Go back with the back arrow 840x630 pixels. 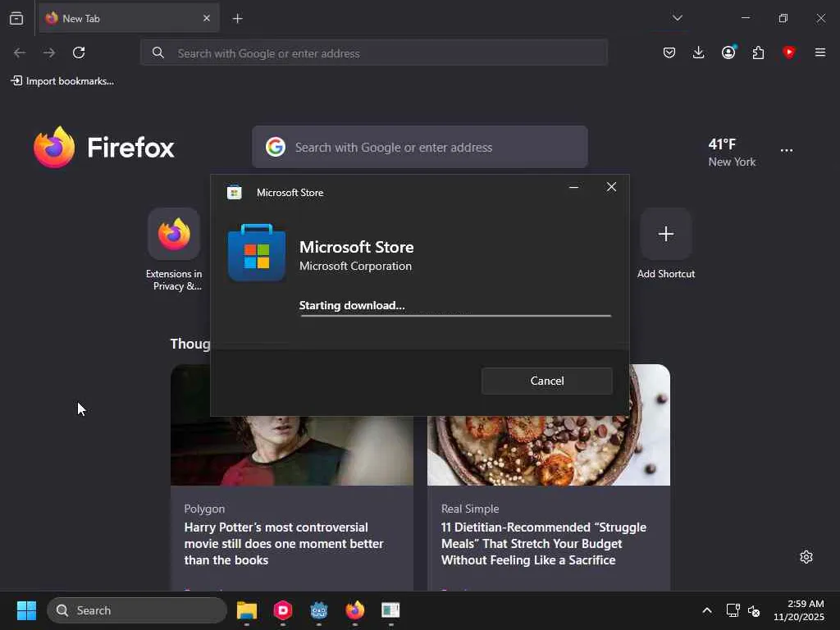pyautogui.click(x=20, y=52)
